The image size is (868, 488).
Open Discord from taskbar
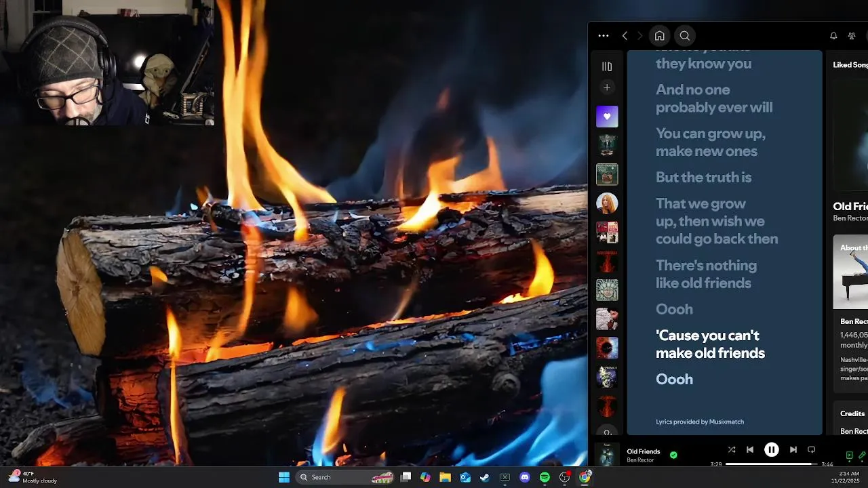pos(524,477)
